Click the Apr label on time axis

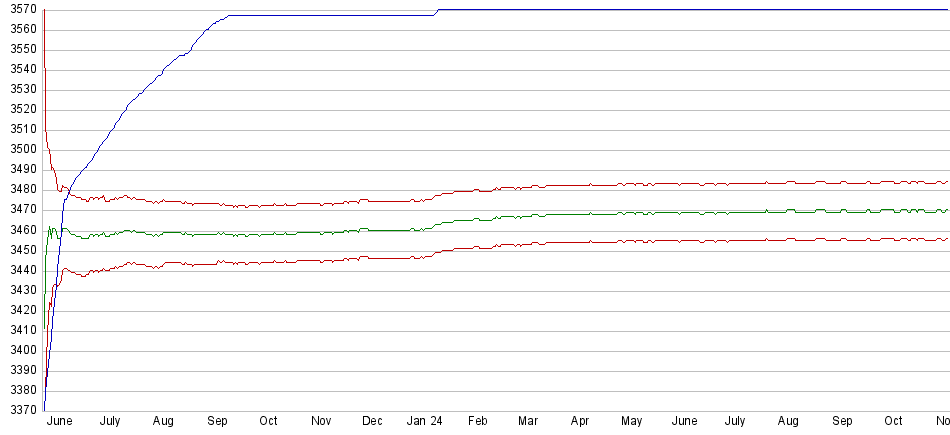click(x=580, y=422)
